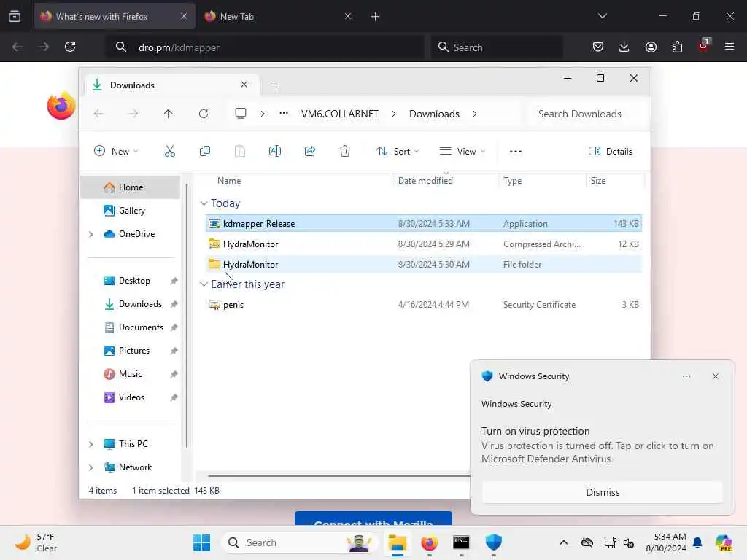Image resolution: width=747 pixels, height=560 pixels.
Task: Expand hidden breadcrumb path ellipsis
Action: click(284, 113)
